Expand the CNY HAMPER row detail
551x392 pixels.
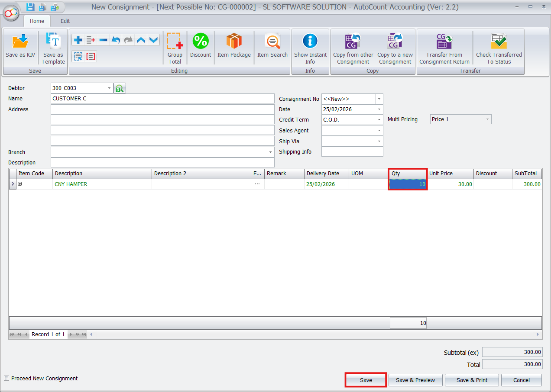point(19,183)
